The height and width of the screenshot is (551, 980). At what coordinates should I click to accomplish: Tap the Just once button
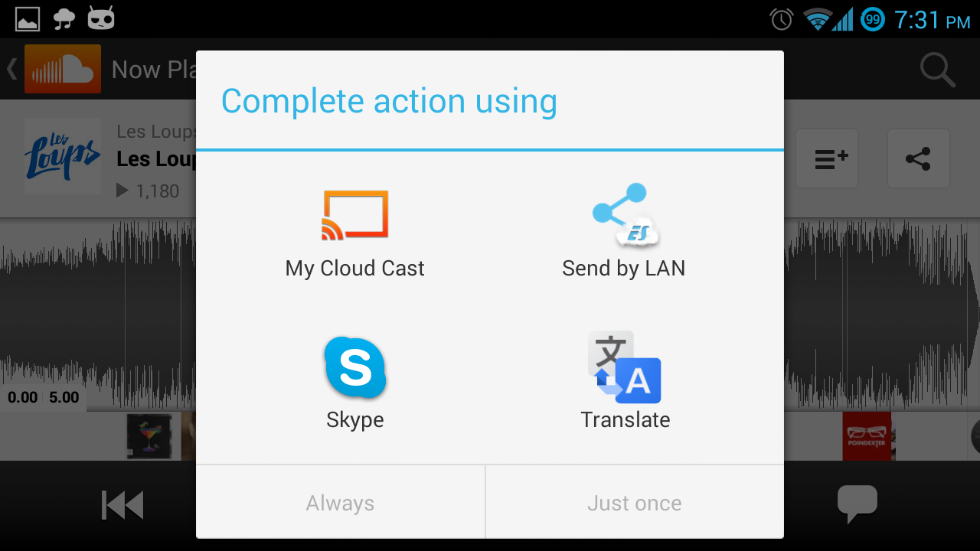[635, 503]
